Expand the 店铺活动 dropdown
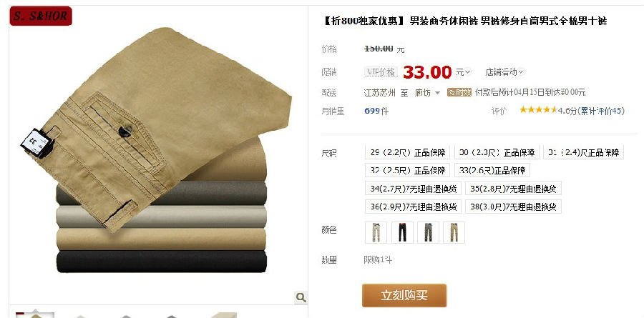The width and height of the screenshot is (644, 318). [504, 72]
